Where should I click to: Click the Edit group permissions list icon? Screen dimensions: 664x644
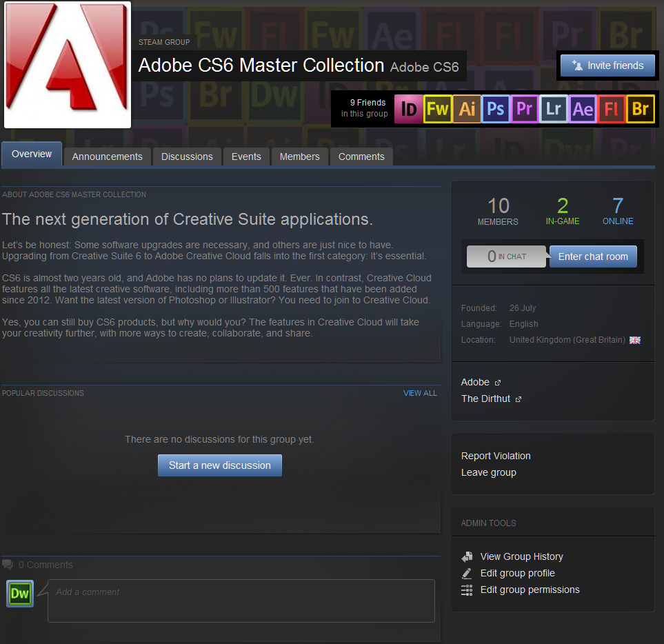[467, 590]
